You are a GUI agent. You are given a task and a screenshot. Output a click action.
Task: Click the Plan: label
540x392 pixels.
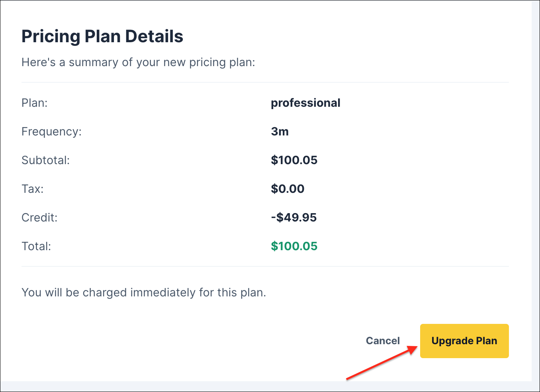click(35, 103)
